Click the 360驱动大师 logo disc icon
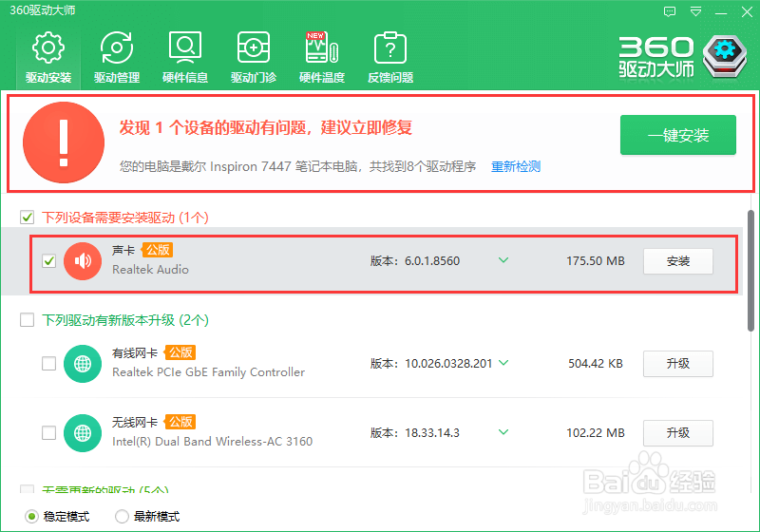The image size is (760, 532). (x=725, y=56)
